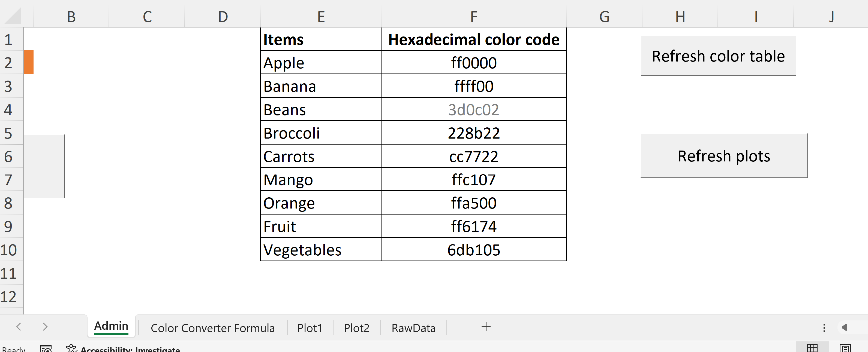Click the previous sheet navigation arrow
The height and width of the screenshot is (352, 868).
tap(19, 326)
